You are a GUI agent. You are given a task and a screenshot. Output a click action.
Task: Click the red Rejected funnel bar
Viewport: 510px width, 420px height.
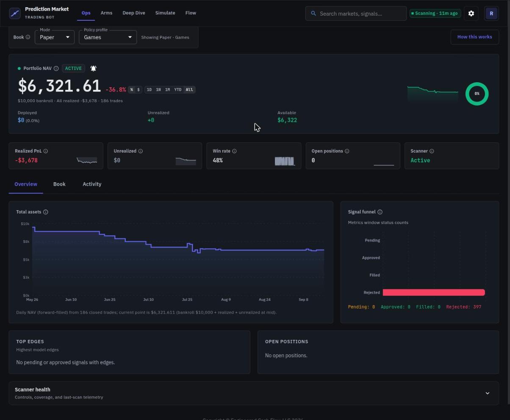point(434,292)
